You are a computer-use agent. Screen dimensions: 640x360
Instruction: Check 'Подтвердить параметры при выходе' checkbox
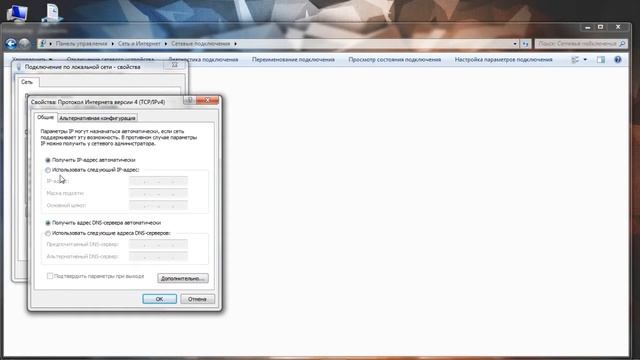tap(50, 276)
